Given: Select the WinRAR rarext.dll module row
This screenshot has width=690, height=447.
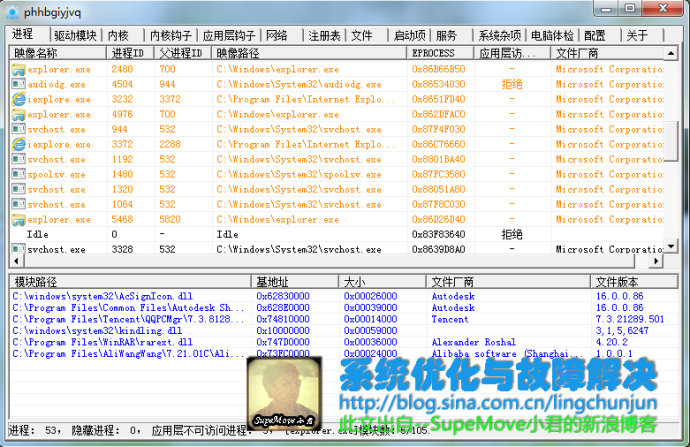Looking at the screenshot, I should click(x=343, y=342).
